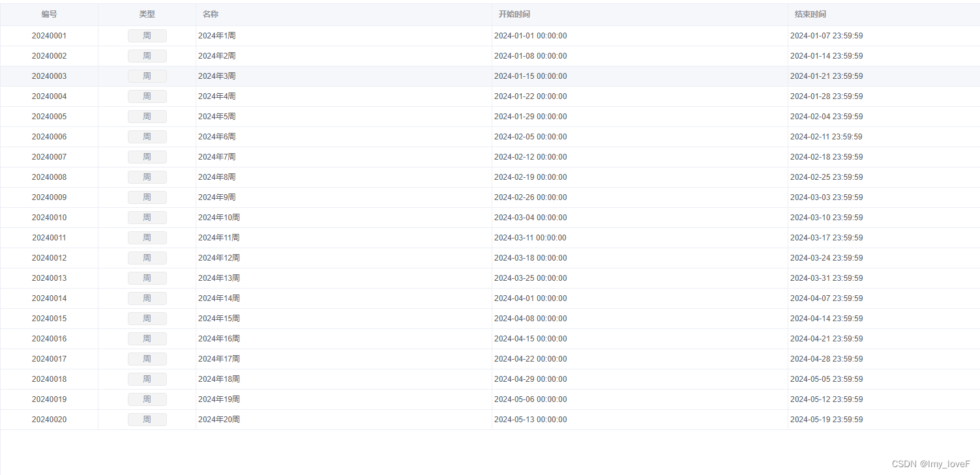Click start time 2024-01-01 00:00:00

pos(531,36)
